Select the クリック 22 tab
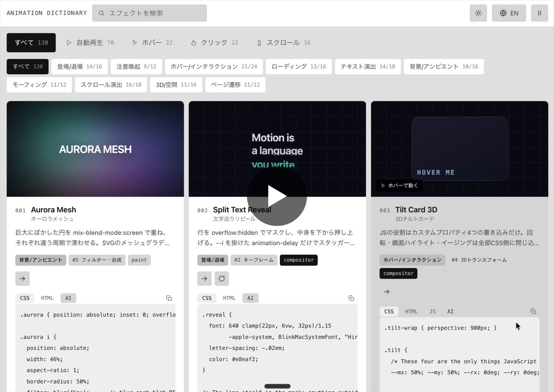 click(214, 42)
